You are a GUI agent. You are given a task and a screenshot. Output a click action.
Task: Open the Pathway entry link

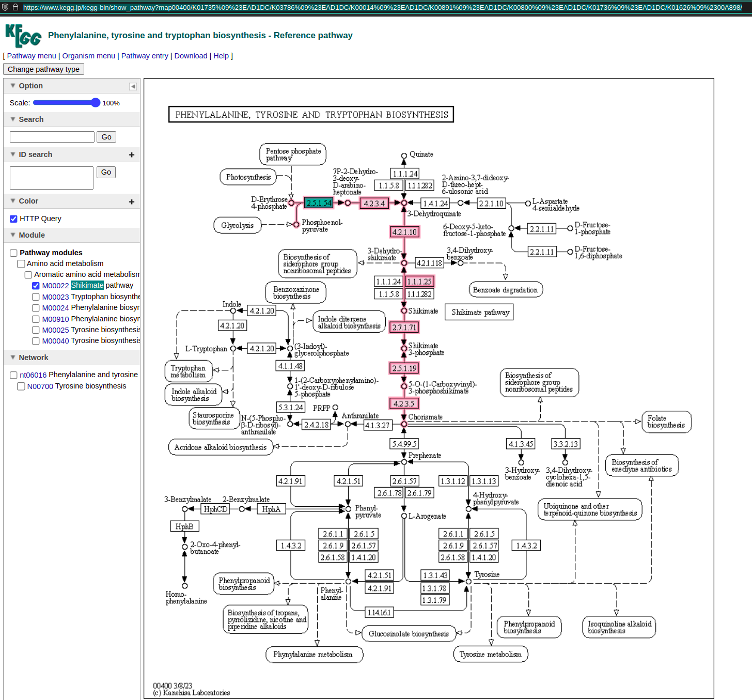pos(145,56)
